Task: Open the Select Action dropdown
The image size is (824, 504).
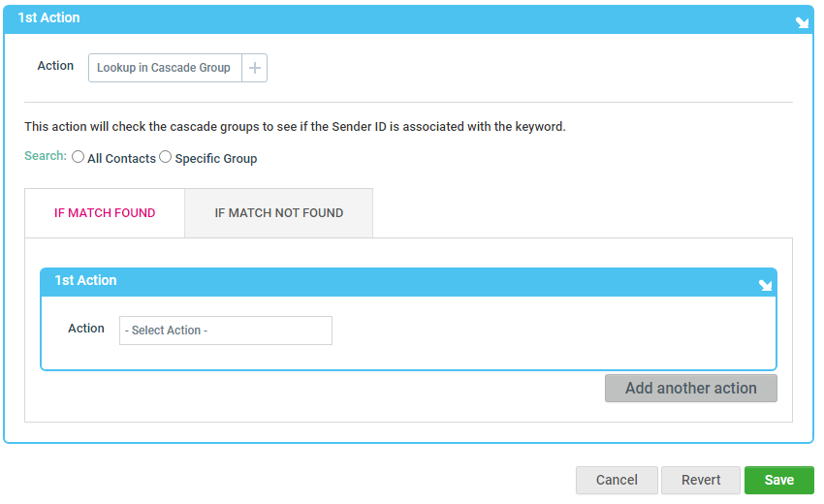Action: (x=226, y=331)
